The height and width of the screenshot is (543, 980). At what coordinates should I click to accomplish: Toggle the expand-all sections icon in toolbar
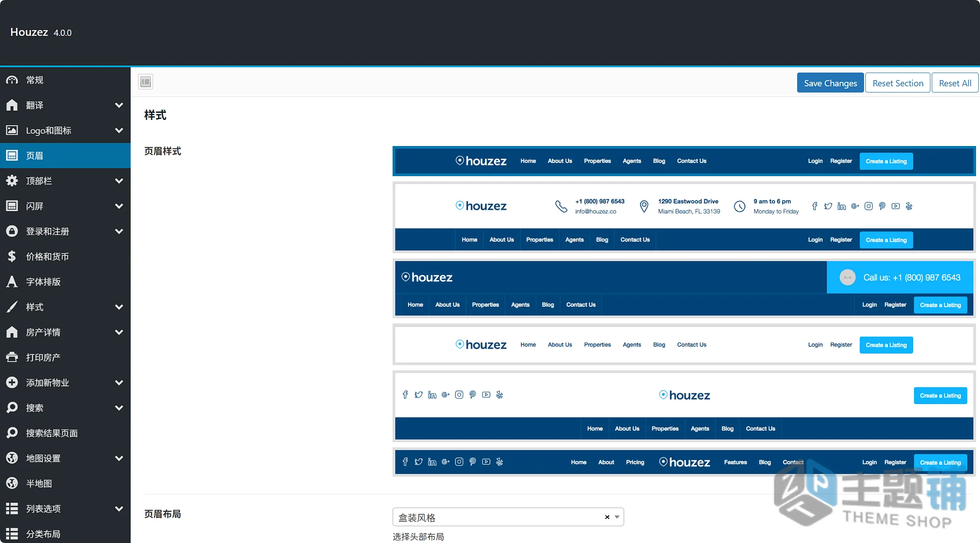pos(146,82)
